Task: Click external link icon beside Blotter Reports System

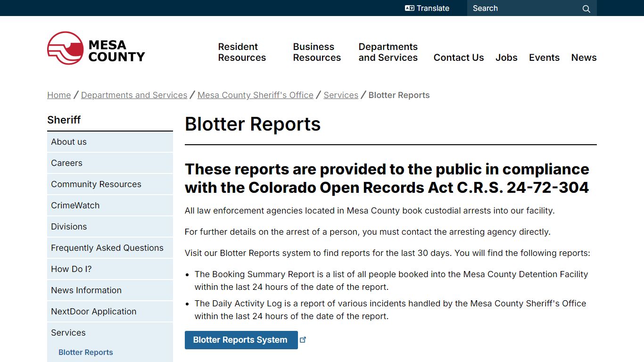Action: tap(303, 339)
